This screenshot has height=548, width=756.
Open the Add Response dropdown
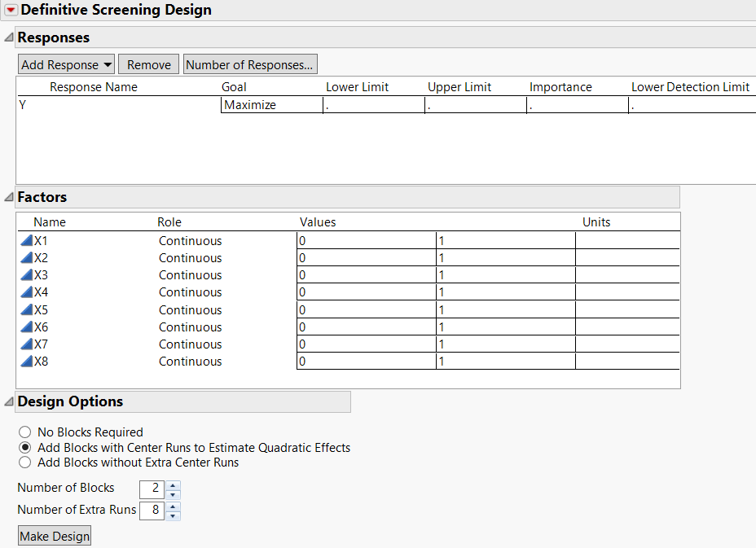coord(67,64)
